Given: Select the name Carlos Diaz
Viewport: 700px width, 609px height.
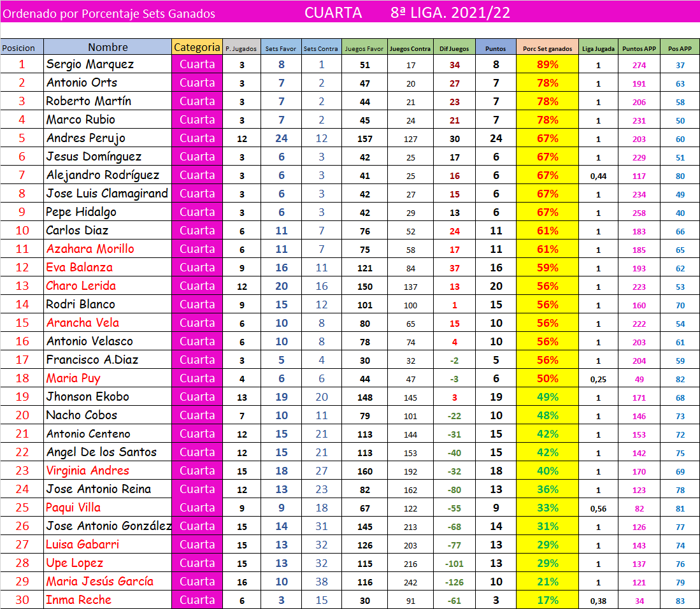Looking at the screenshot, I should pyautogui.click(x=77, y=231).
